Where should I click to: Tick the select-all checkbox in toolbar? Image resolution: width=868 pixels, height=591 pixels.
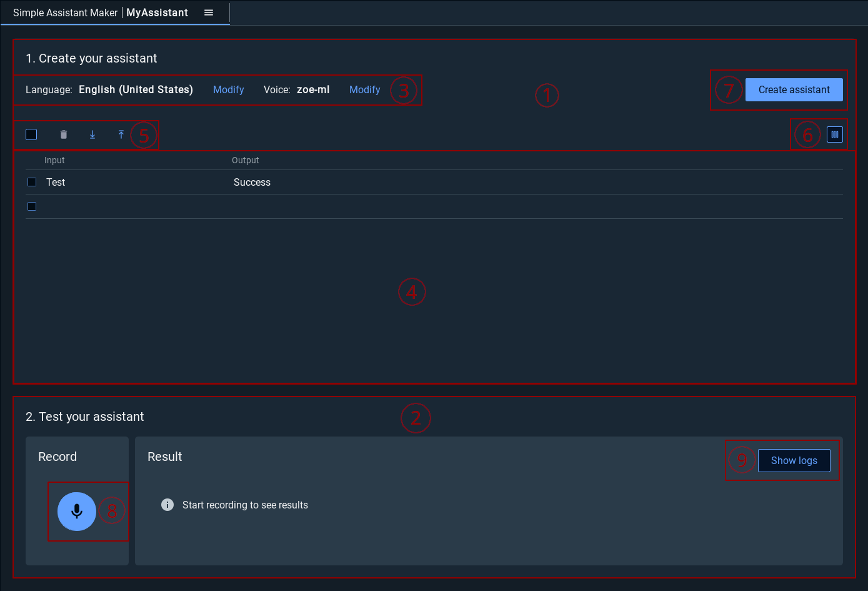click(31, 134)
